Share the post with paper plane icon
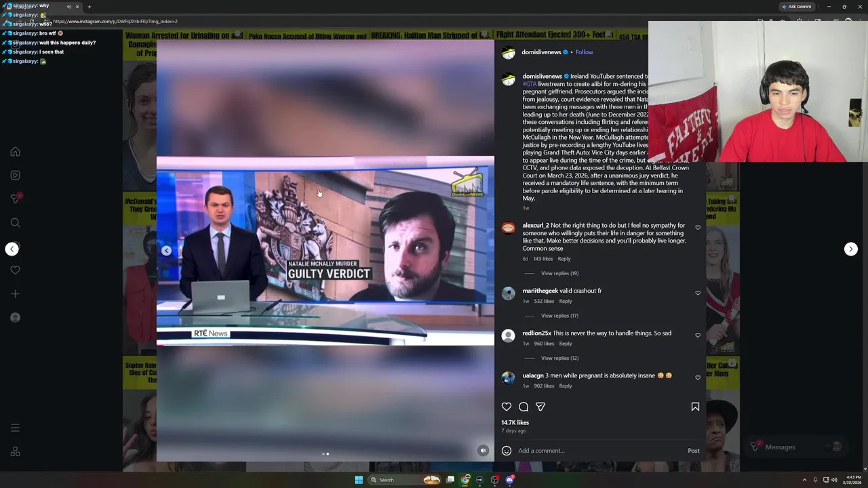 coord(540,407)
